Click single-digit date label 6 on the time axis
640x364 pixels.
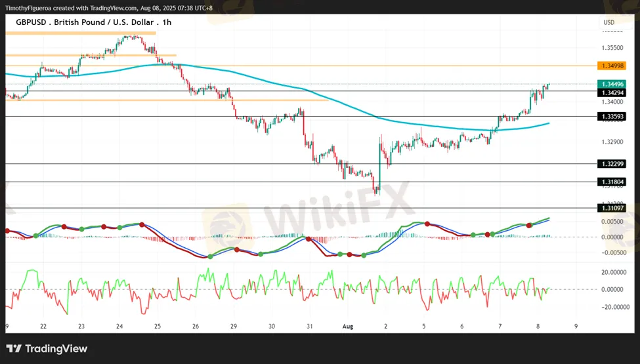(461, 327)
